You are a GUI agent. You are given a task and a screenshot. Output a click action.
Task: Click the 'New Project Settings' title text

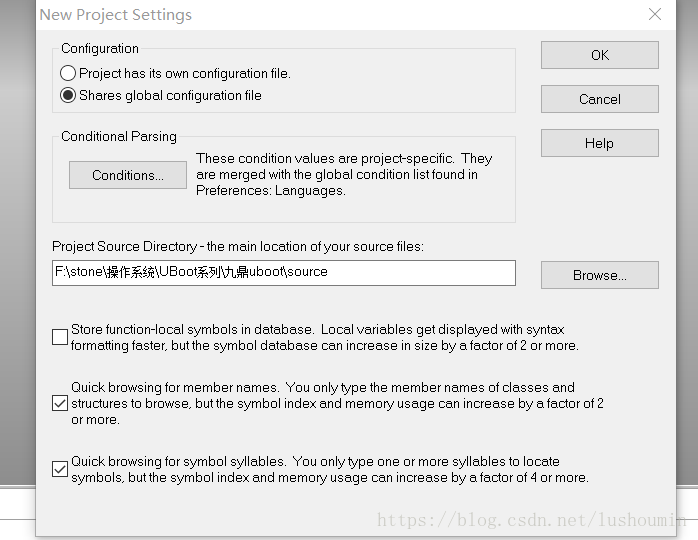click(x=116, y=15)
